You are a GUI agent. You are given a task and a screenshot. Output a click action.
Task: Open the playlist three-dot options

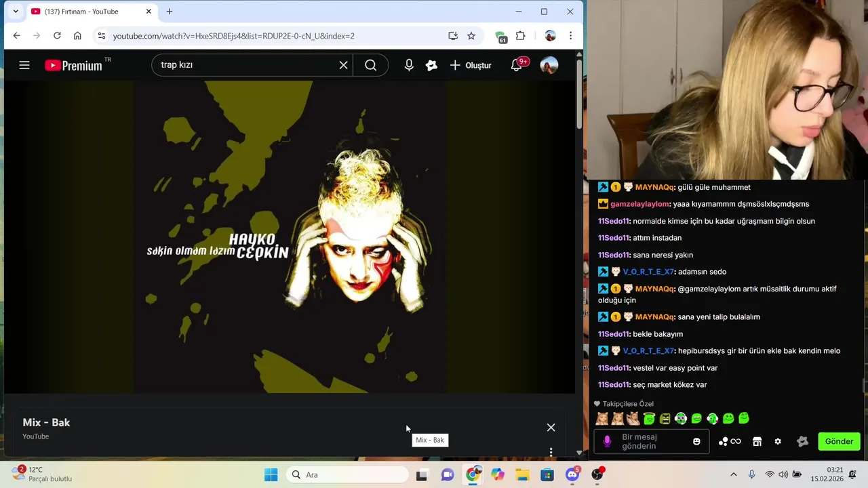pos(551,451)
